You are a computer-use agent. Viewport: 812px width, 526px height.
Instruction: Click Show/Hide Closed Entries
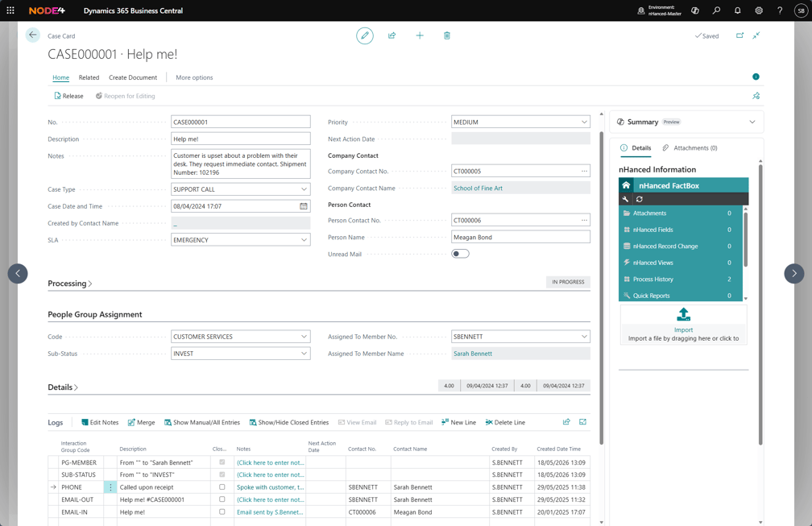[289, 422]
